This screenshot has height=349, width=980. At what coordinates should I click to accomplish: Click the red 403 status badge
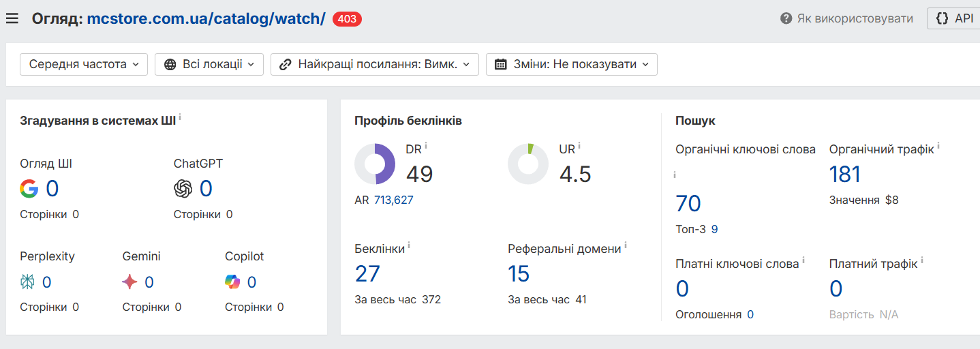coord(347,19)
